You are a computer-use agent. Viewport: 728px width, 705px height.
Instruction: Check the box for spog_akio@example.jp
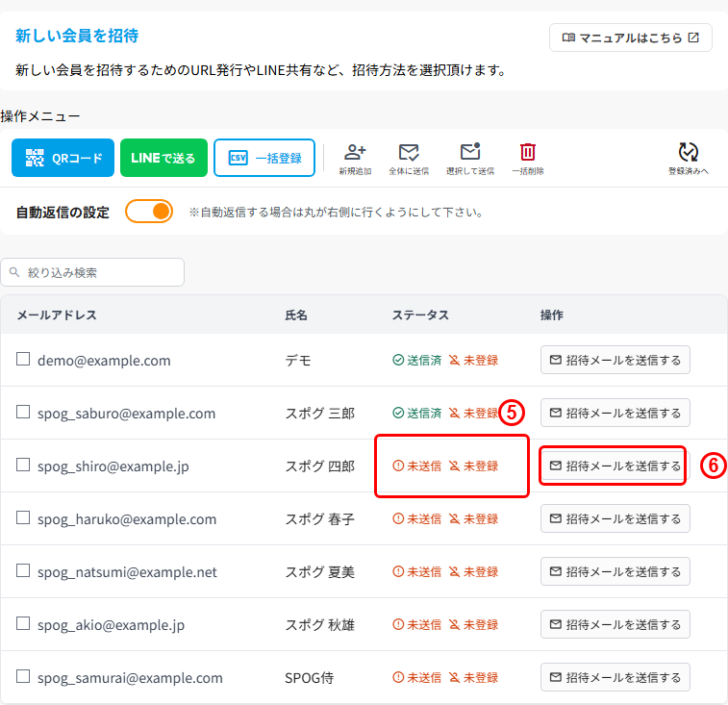(x=23, y=623)
